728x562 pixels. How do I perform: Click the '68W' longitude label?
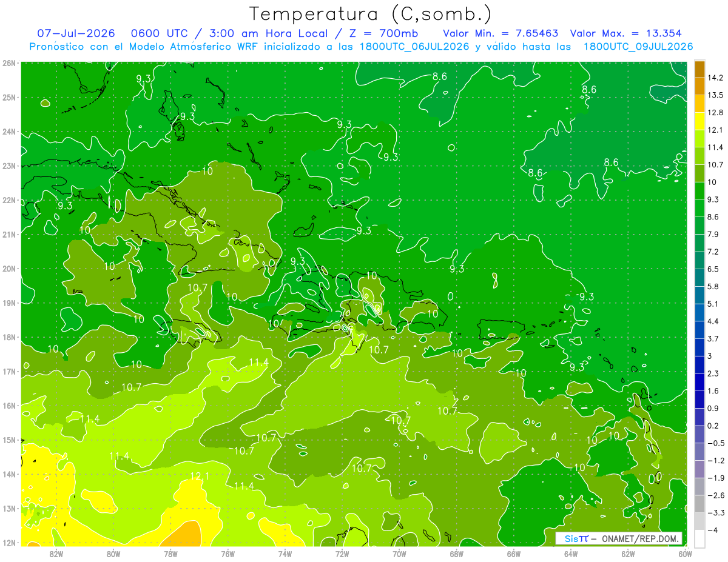(457, 553)
